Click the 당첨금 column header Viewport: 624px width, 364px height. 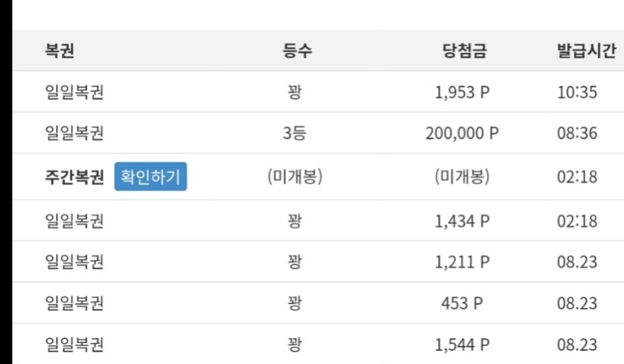pyautogui.click(x=464, y=51)
